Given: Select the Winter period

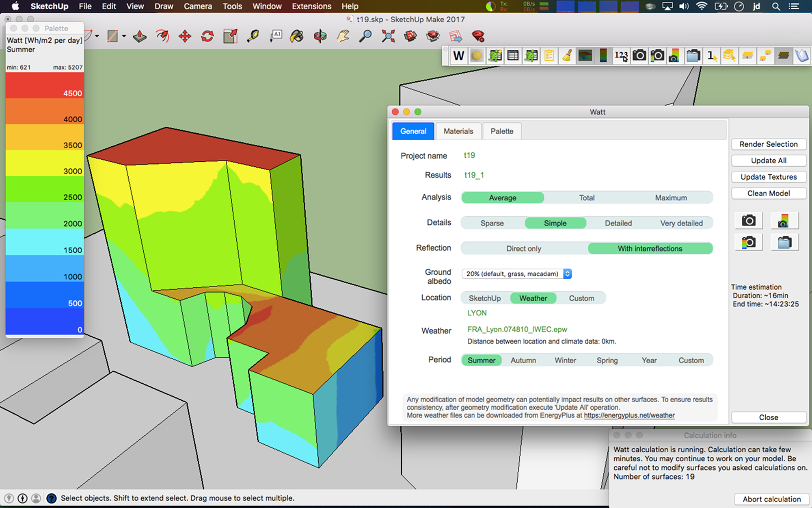Looking at the screenshot, I should point(565,360).
